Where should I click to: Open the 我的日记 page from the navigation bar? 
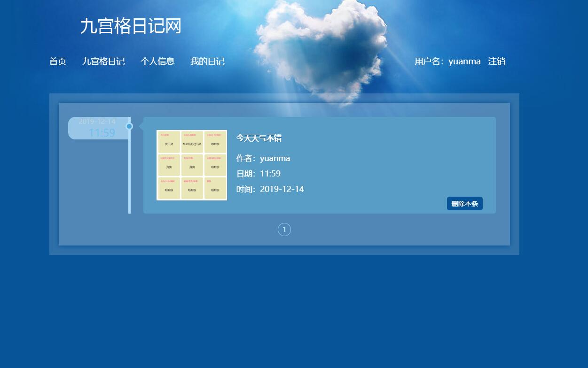coord(207,61)
